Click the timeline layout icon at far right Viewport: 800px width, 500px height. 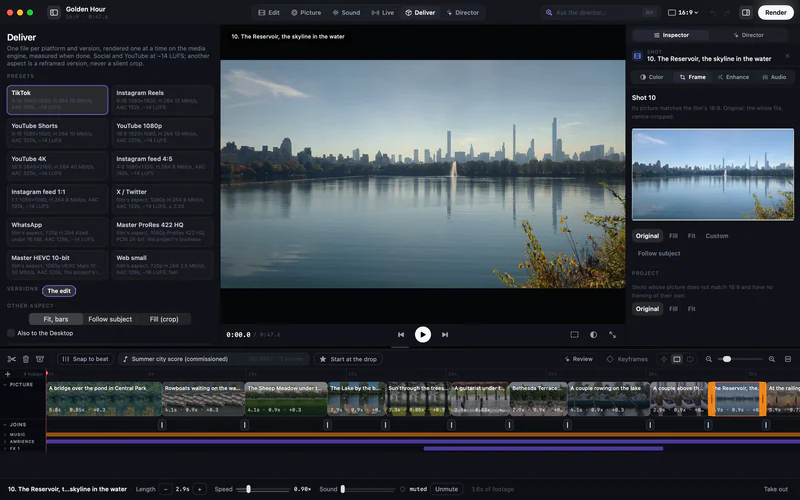pyautogui.click(x=788, y=359)
